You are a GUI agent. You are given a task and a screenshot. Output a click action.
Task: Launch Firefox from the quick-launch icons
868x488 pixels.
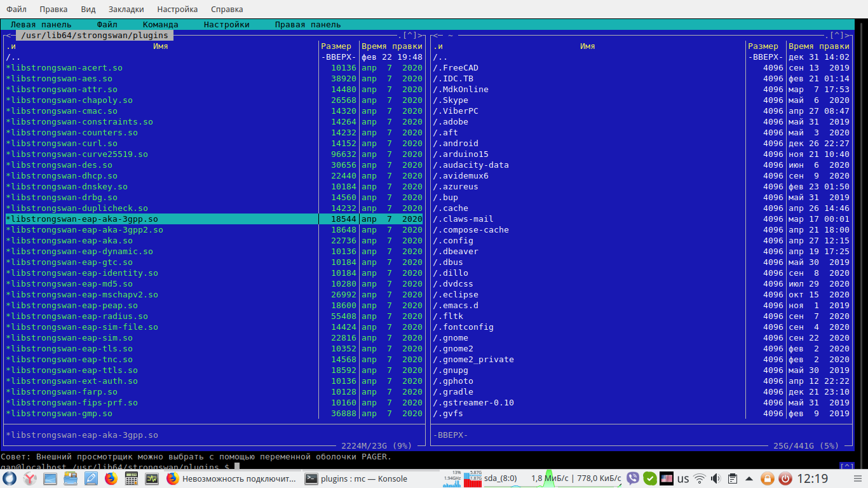click(x=111, y=478)
